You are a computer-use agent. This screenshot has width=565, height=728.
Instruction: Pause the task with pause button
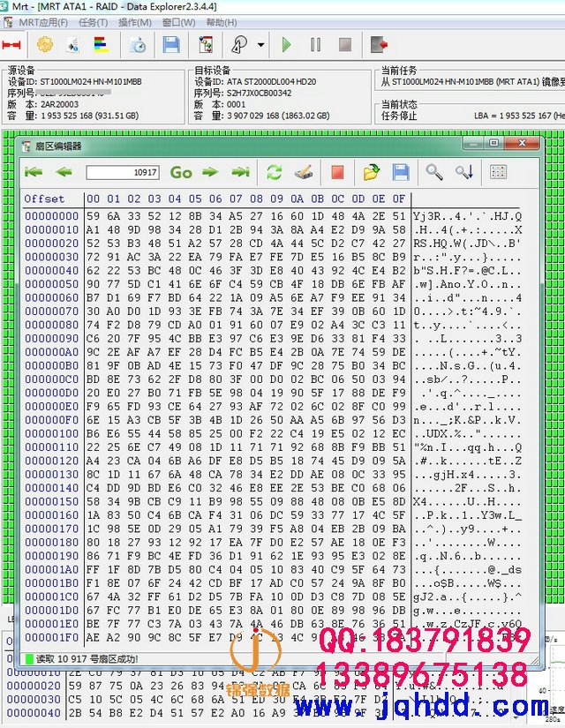315,45
